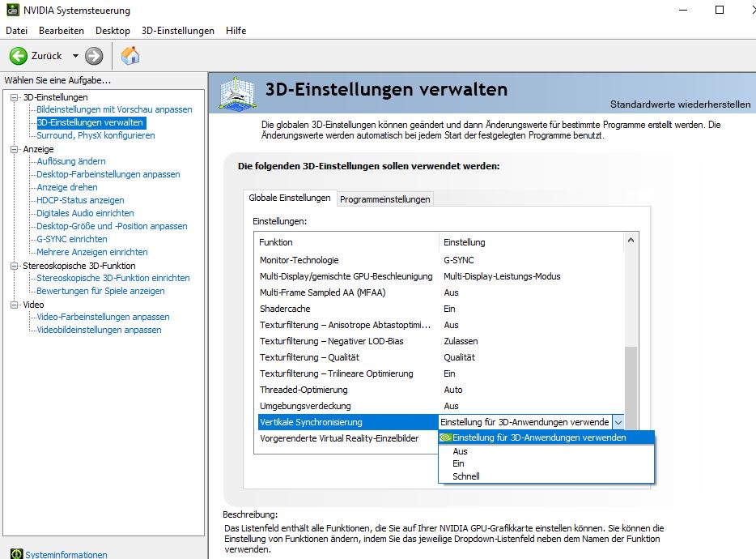Open Anzeige drehen

click(x=67, y=187)
